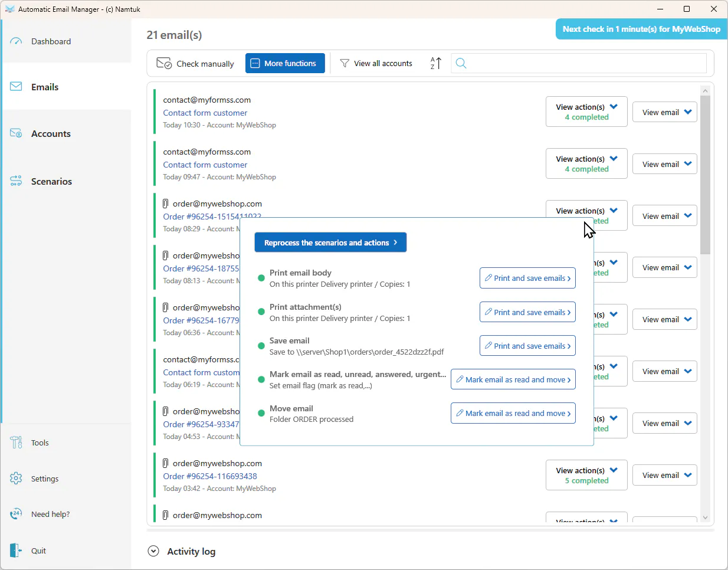Click Next check in 1 minute banner
The height and width of the screenshot is (570, 728).
(x=641, y=29)
